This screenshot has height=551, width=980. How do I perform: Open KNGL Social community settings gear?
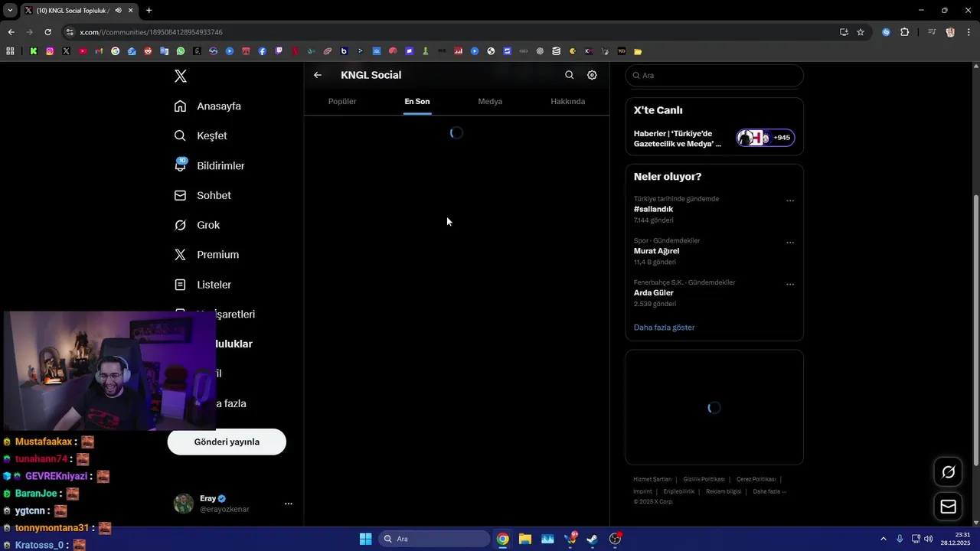(x=592, y=75)
